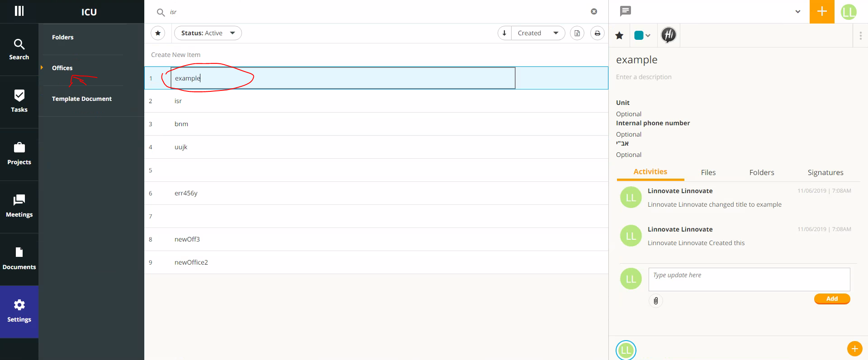Export list to Excel icon
This screenshot has height=360, width=868.
pos(577,33)
